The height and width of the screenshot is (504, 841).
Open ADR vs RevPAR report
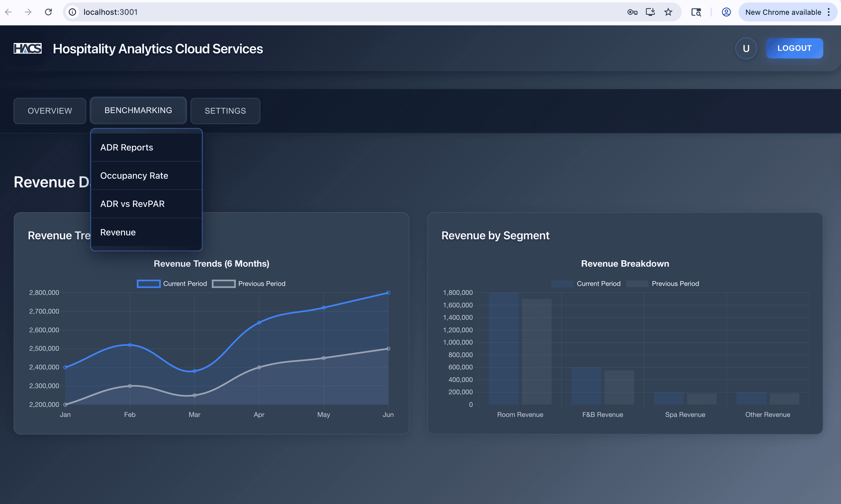point(132,204)
